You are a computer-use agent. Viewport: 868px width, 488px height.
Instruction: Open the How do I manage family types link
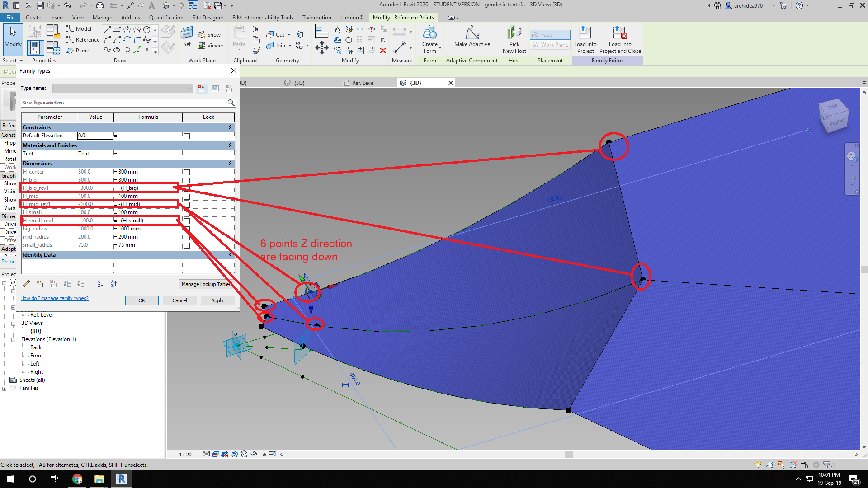coord(54,298)
